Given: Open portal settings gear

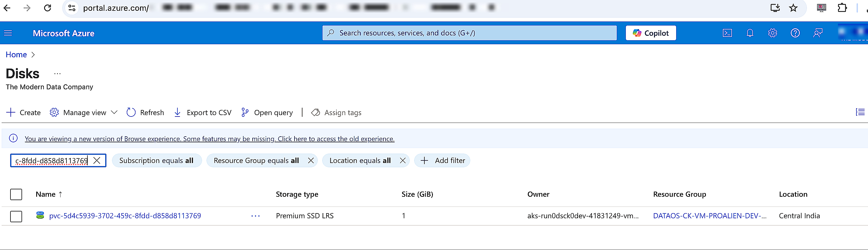Looking at the screenshot, I should coord(772,33).
